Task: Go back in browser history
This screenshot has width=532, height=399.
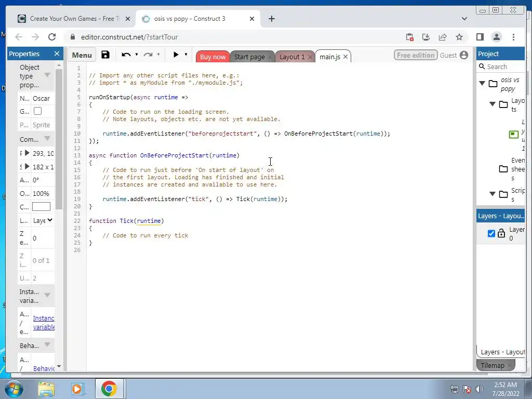Action: (x=19, y=37)
